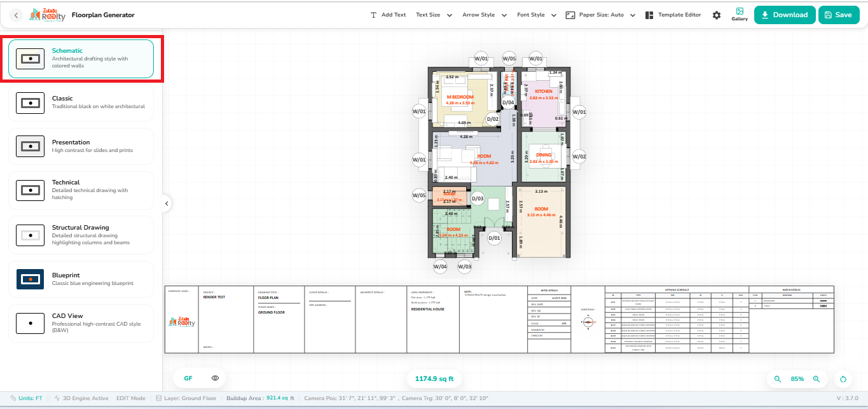Select the Classic style
Image resolution: width=868 pixels, height=409 pixels.
click(81, 102)
